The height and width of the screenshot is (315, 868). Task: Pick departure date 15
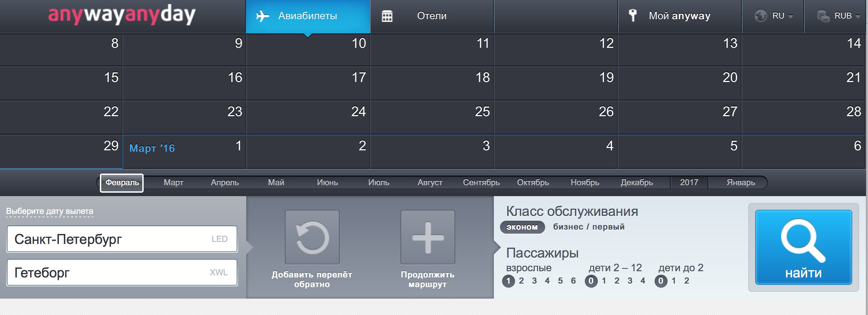[x=61, y=83]
